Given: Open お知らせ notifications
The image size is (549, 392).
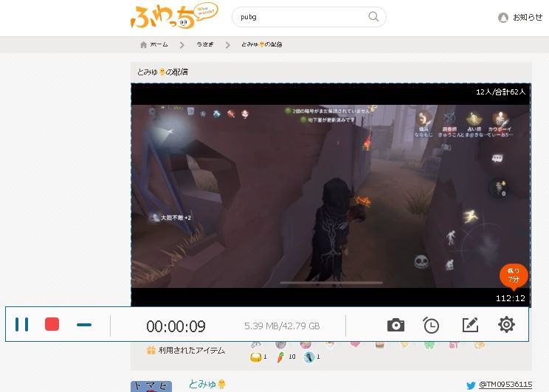Looking at the screenshot, I should pyautogui.click(x=528, y=17).
